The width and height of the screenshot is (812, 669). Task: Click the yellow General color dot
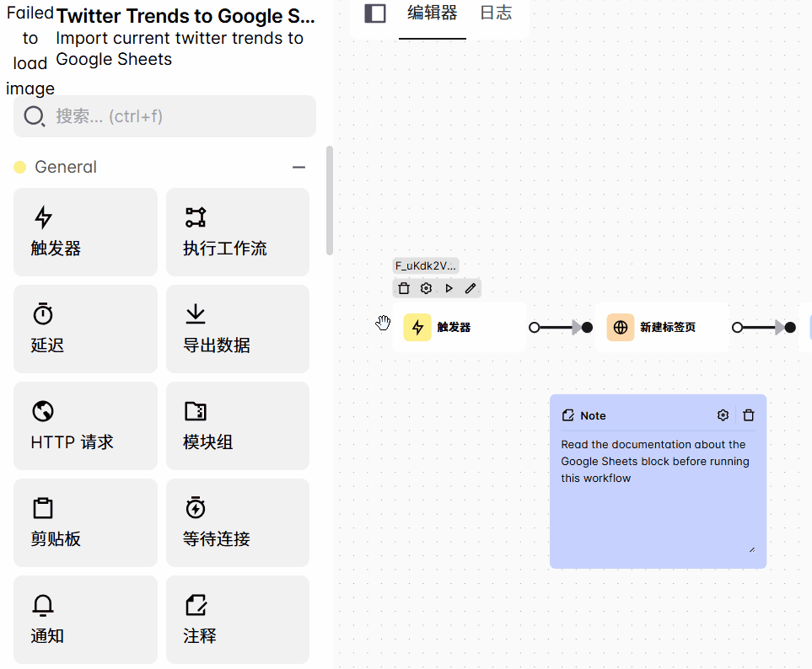pos(19,167)
